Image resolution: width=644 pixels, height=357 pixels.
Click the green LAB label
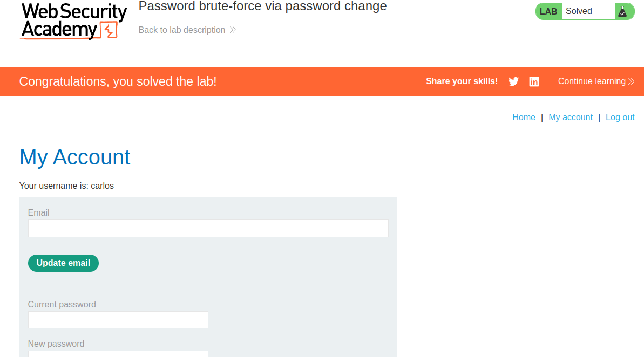click(x=548, y=11)
